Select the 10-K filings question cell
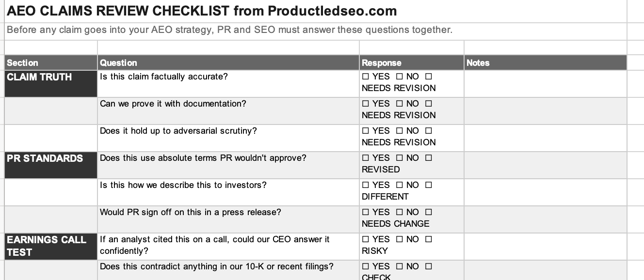 [x=228, y=270]
